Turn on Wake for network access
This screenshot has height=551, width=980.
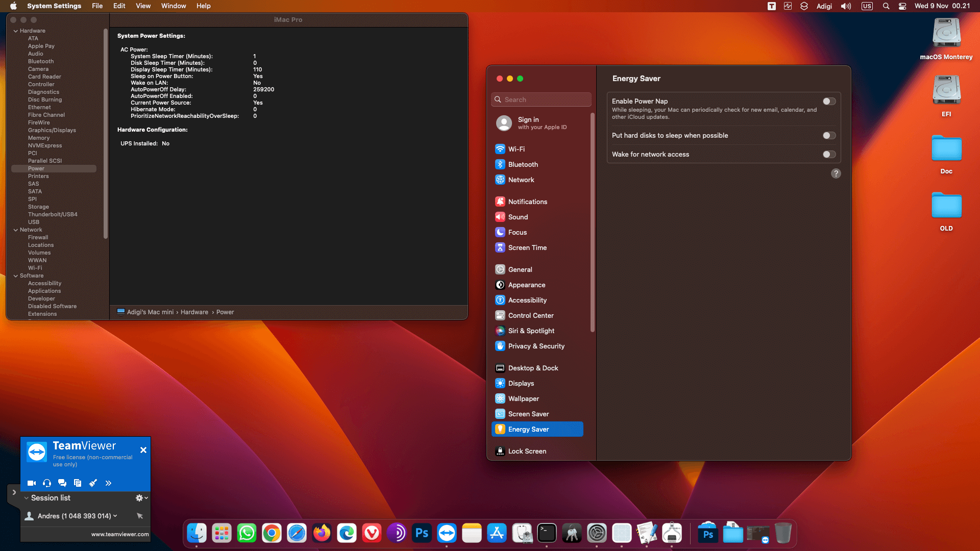pos(829,155)
